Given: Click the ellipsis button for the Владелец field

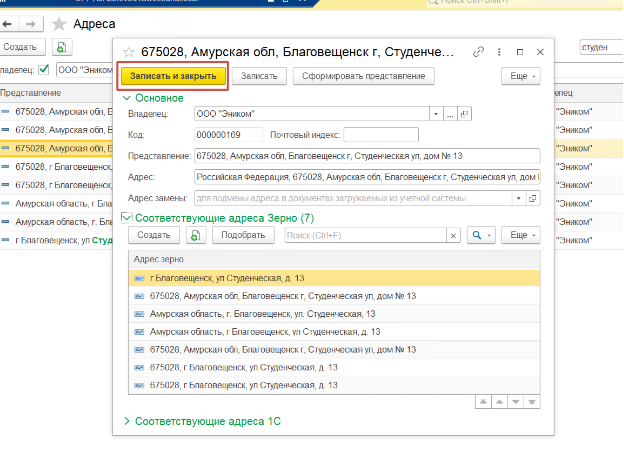Looking at the screenshot, I should pos(450,115).
